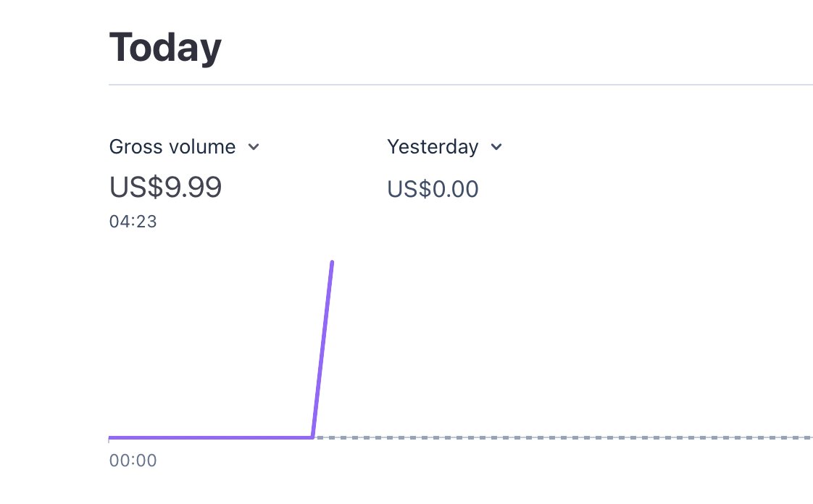
Task: Click the divider line beneath Today
Action: tap(460, 85)
